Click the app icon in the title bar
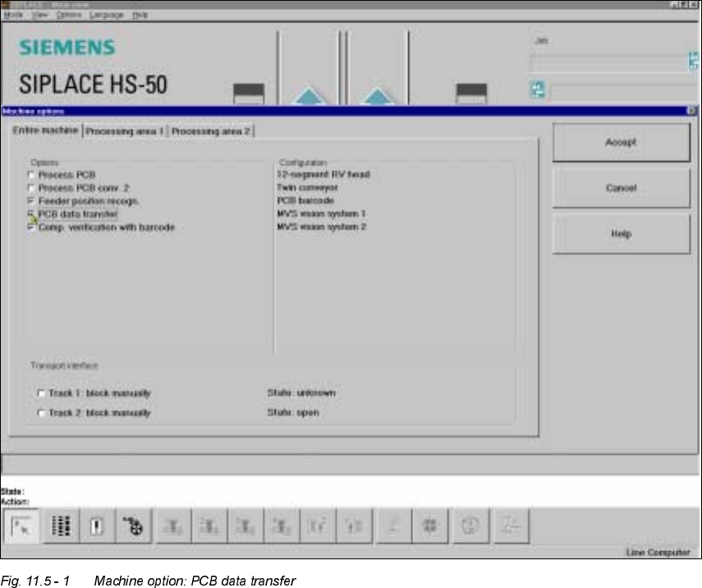The height and width of the screenshot is (588, 702). tap(7, 4)
